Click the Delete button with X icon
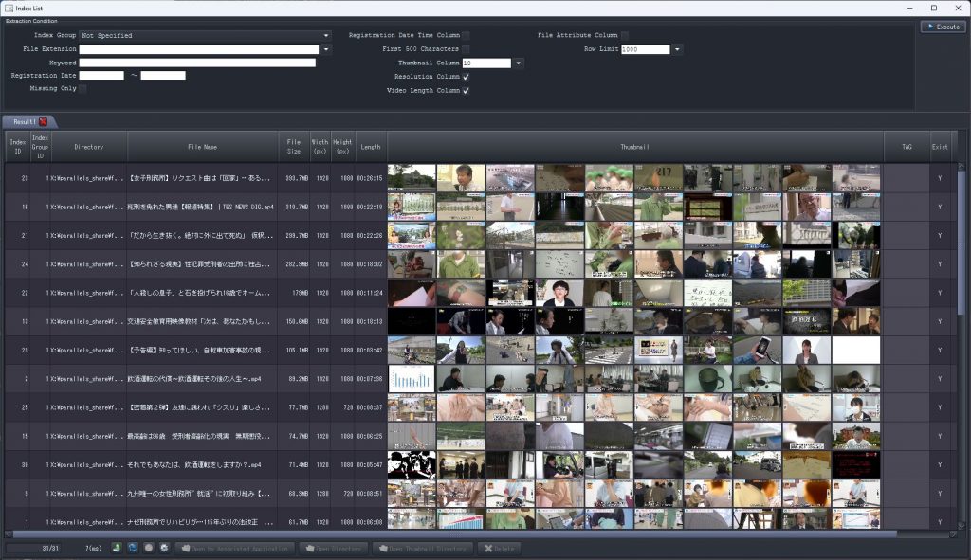 pos(499,548)
